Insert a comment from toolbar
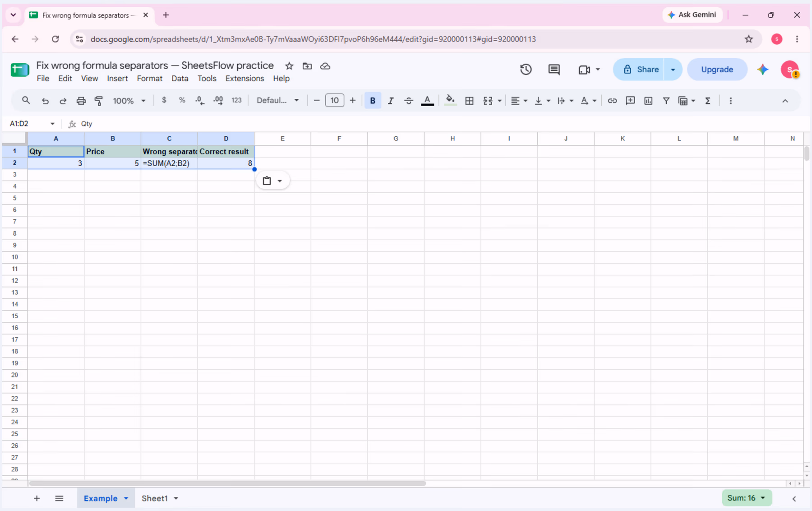The height and width of the screenshot is (511, 812). tap(630, 101)
